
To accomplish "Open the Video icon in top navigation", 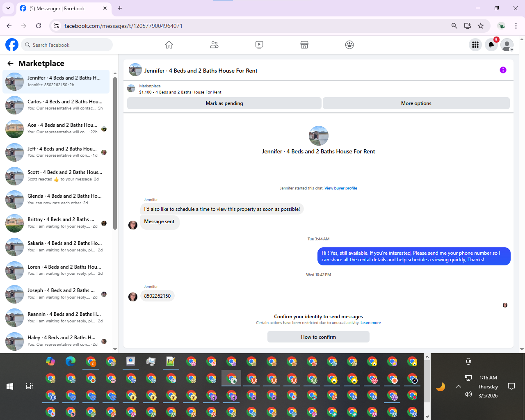I will pyautogui.click(x=259, y=45).
